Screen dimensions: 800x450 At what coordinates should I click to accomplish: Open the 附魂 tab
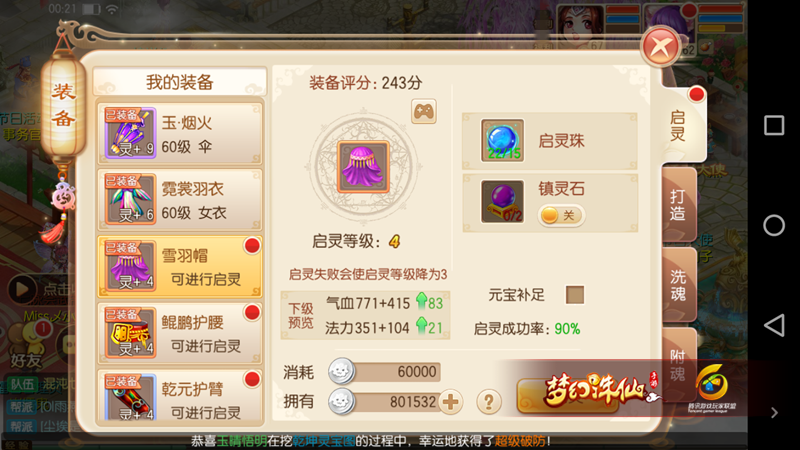click(x=679, y=365)
